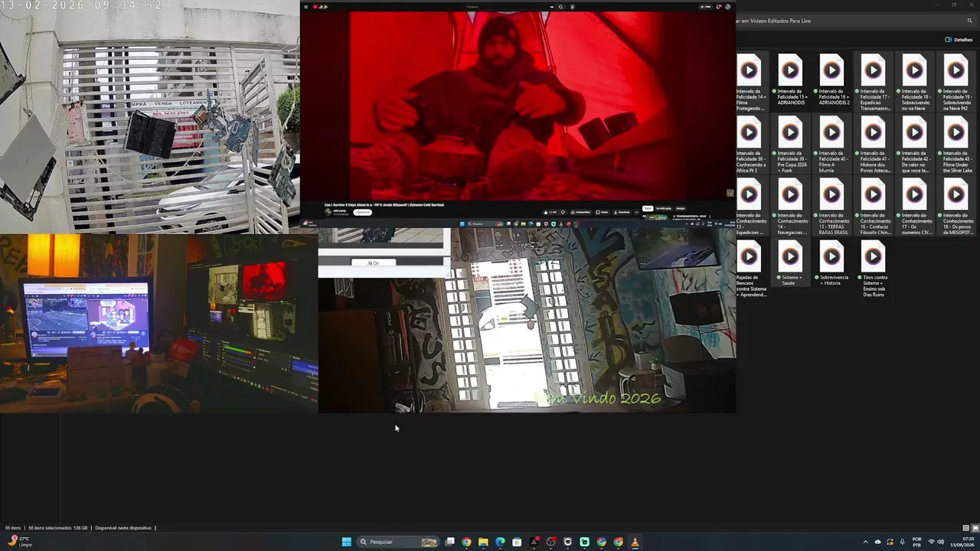Viewport: 980px width, 551px height.
Task: Select file Conhecimento 18 Os povos da MESOPOTAMIA
Action: pyautogui.click(x=955, y=206)
